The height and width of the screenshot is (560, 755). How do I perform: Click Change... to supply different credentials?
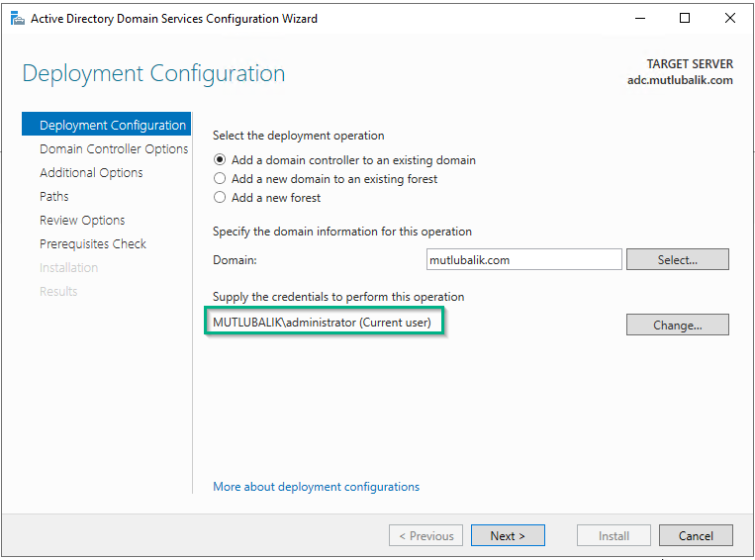[677, 326]
